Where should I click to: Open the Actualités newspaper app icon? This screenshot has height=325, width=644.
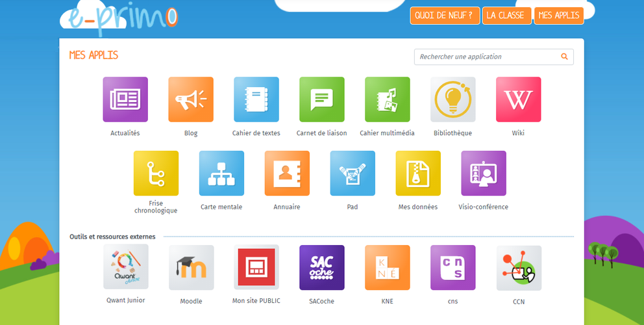click(x=125, y=99)
